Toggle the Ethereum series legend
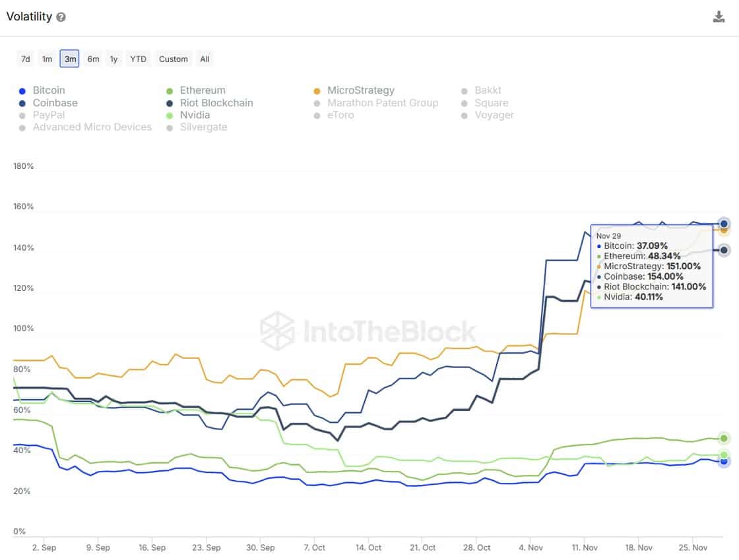The height and width of the screenshot is (560, 739). (x=202, y=90)
